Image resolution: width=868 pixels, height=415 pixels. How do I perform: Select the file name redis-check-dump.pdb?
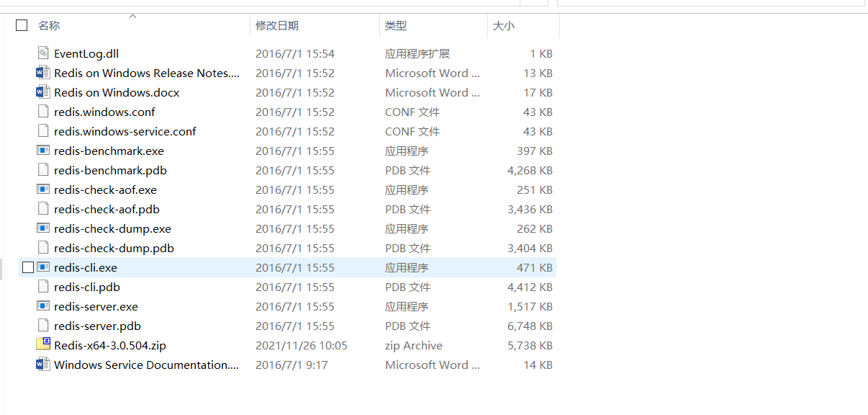coord(114,248)
